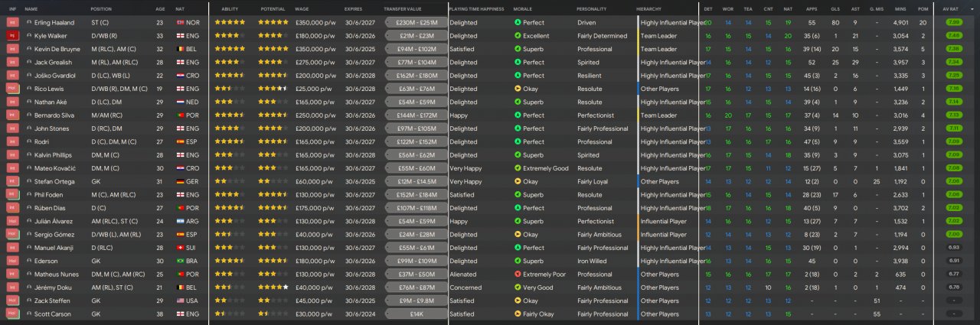Click Kyle Walker's £21M - £23M transfer value
The height and width of the screenshot is (325, 980).
[x=416, y=36]
